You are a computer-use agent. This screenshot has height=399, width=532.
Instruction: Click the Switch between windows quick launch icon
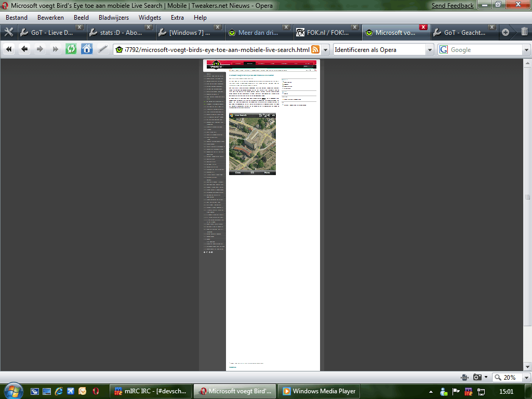35,392
